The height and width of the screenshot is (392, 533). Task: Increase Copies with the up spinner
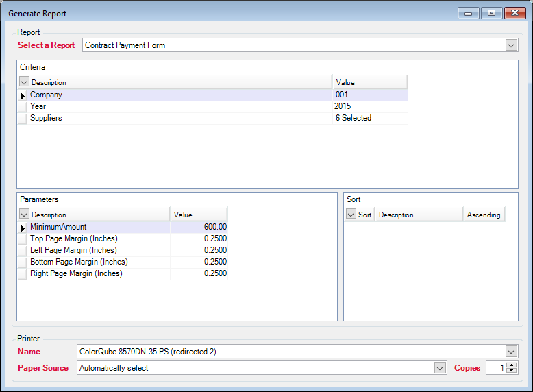point(511,365)
